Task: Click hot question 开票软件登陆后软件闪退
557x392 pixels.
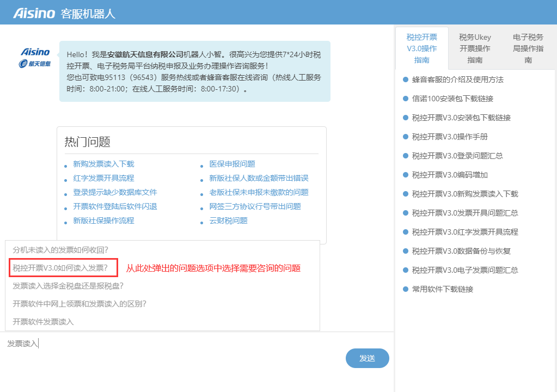Action: coord(115,207)
